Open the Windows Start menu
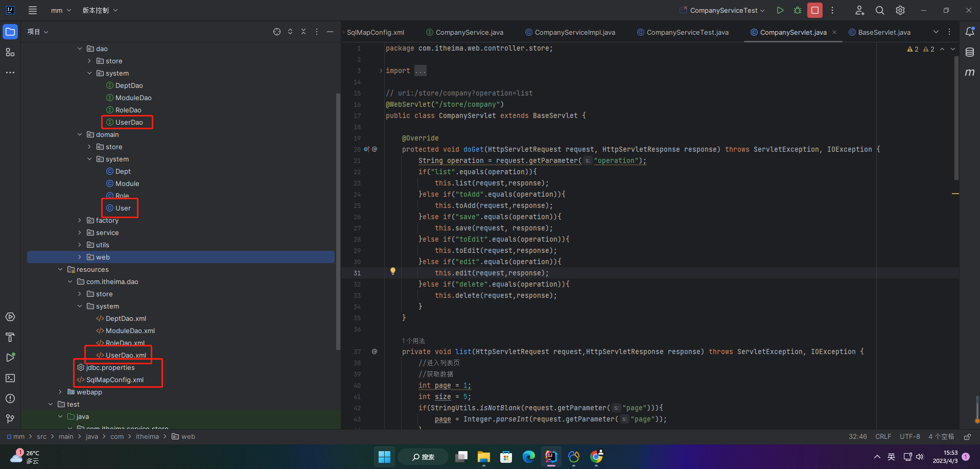Screen dimensions: 980x469 pyautogui.click(x=384, y=457)
